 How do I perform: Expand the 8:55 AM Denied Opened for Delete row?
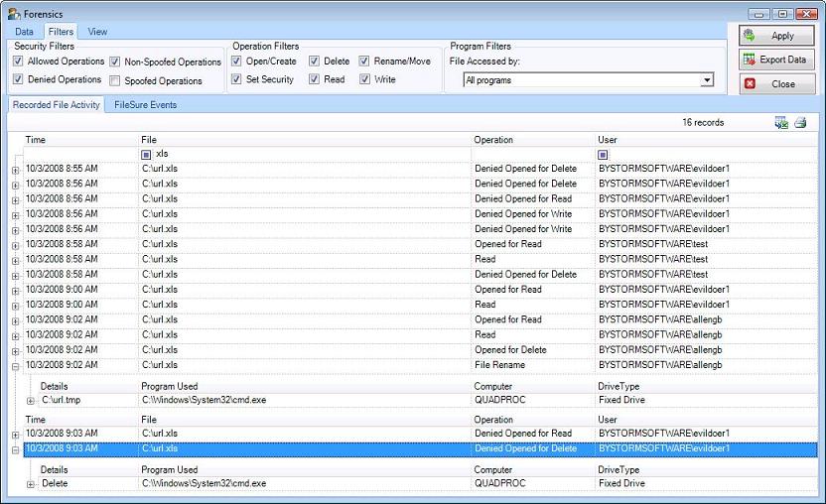[x=15, y=170]
